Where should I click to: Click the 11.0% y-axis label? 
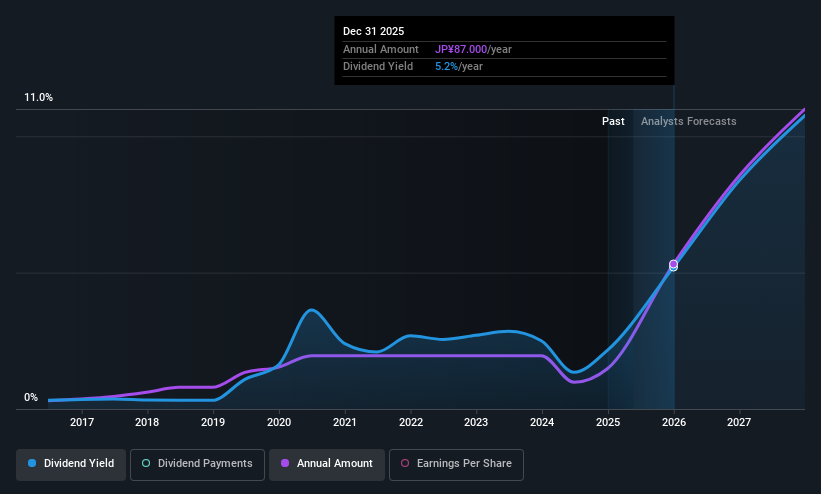pos(38,97)
